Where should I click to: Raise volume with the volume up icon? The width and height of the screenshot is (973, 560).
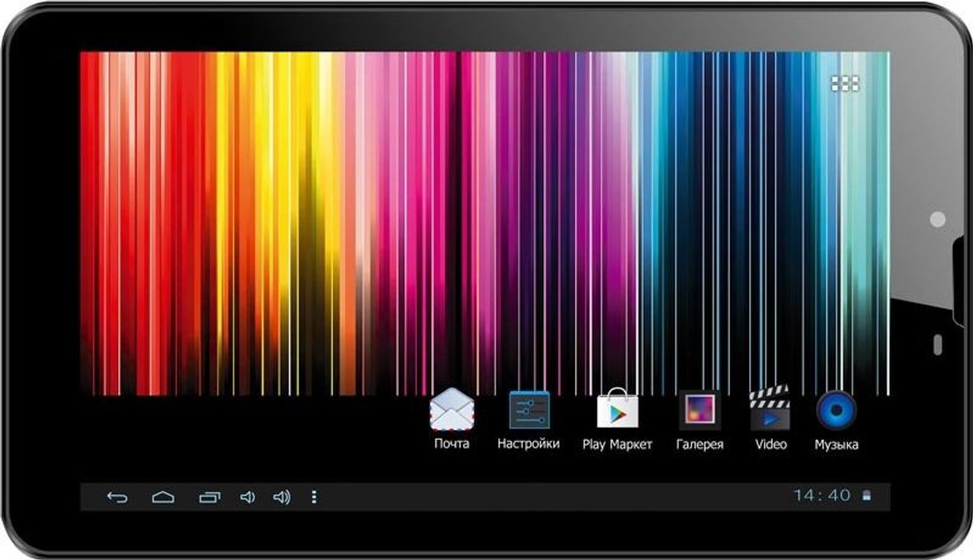(x=281, y=497)
